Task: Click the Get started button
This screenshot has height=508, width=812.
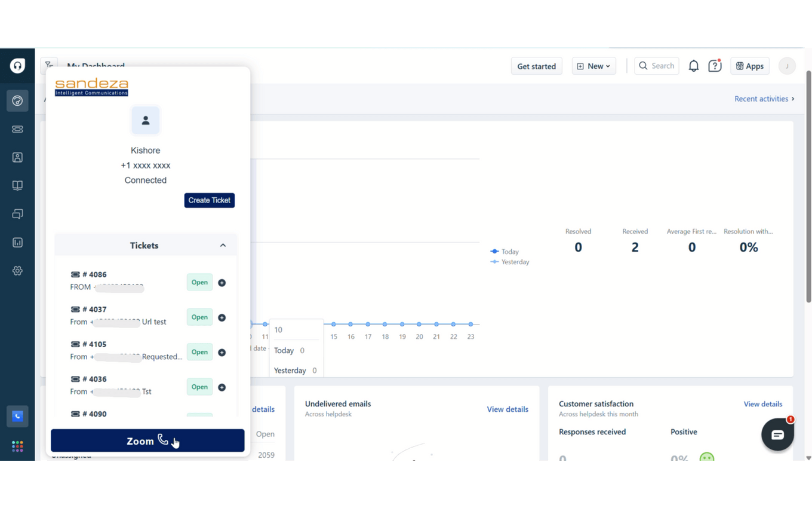Action: point(536,66)
